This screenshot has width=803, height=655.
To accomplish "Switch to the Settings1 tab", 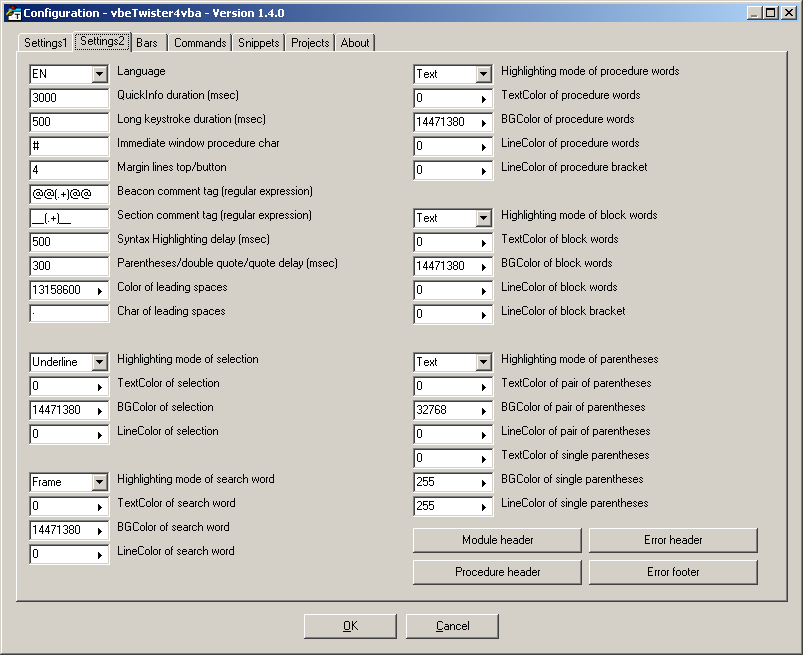I will click(x=46, y=43).
